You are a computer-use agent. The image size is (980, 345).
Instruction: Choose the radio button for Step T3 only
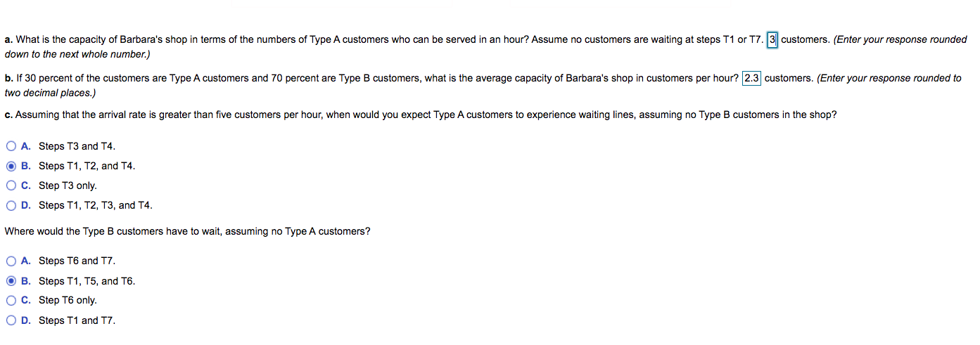pyautogui.click(x=11, y=186)
